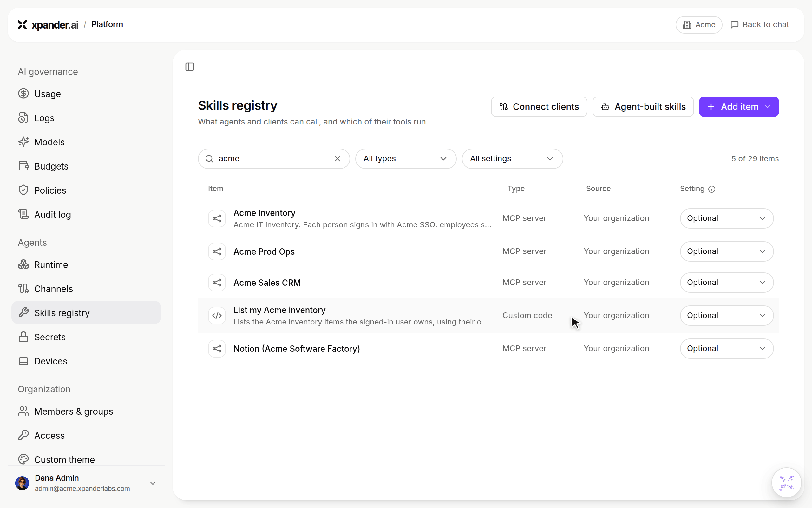Viewport: 812px width, 508px height.
Task: Click the Acme organization button
Action: click(698, 24)
